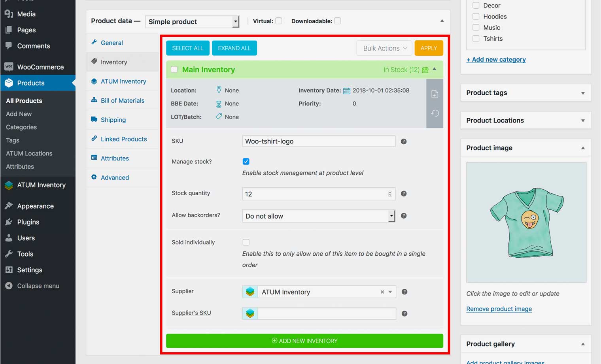The width and height of the screenshot is (601, 364).
Task: Click the reset arrow icon in Main Inventory
Action: click(x=435, y=113)
